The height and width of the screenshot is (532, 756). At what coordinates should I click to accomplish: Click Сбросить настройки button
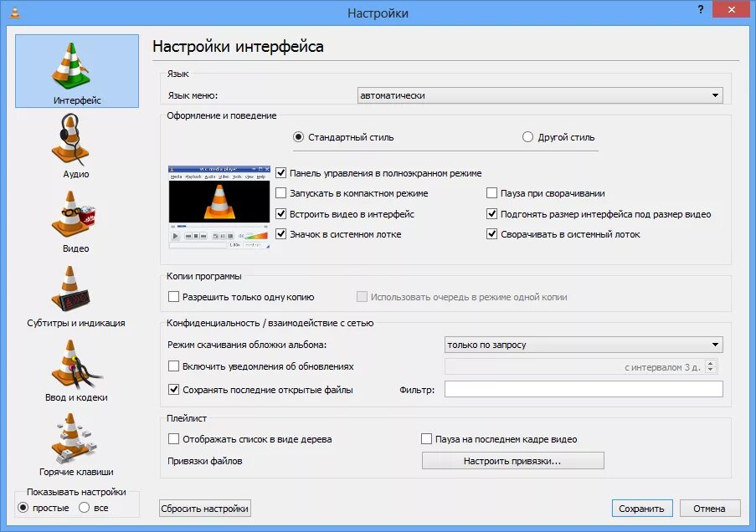click(x=205, y=509)
